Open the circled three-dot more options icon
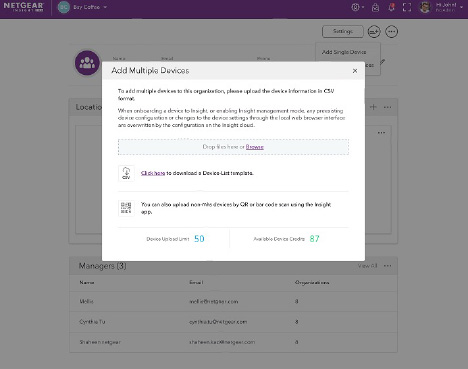The height and width of the screenshot is (369, 468). point(391,32)
